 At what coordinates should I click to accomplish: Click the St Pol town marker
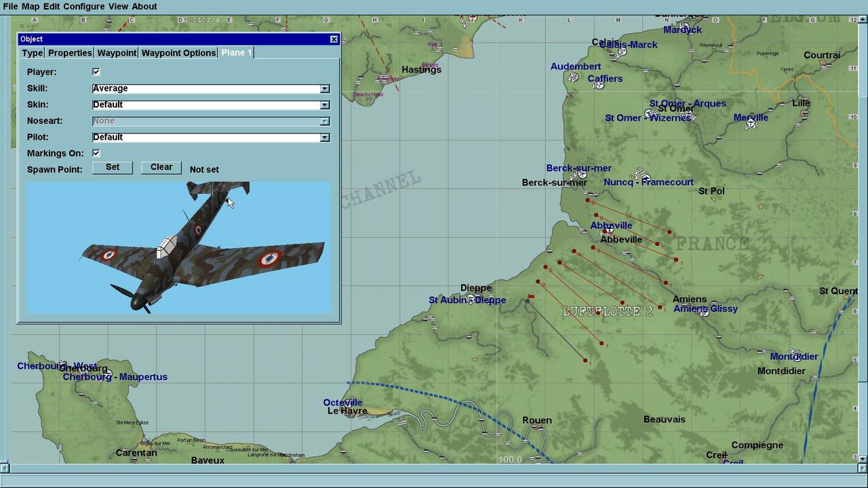tap(713, 199)
